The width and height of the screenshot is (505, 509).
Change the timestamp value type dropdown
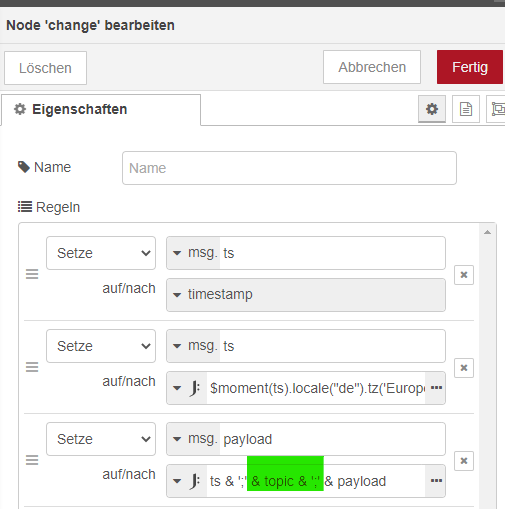[177, 295]
